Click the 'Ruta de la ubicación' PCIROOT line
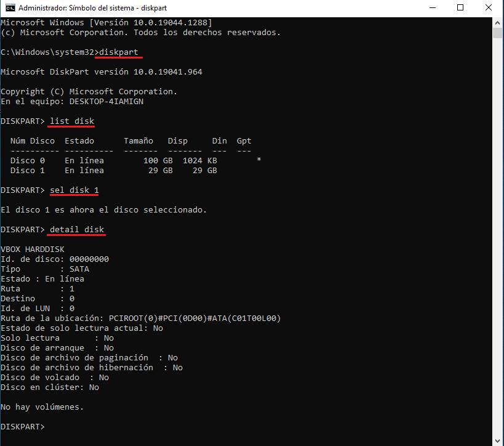 141,318
